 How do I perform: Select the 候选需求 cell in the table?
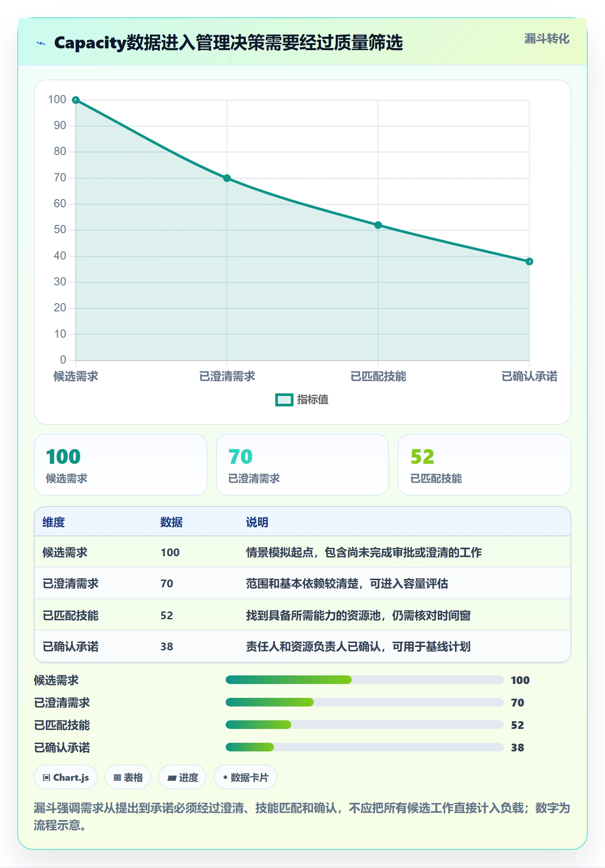pos(65,552)
